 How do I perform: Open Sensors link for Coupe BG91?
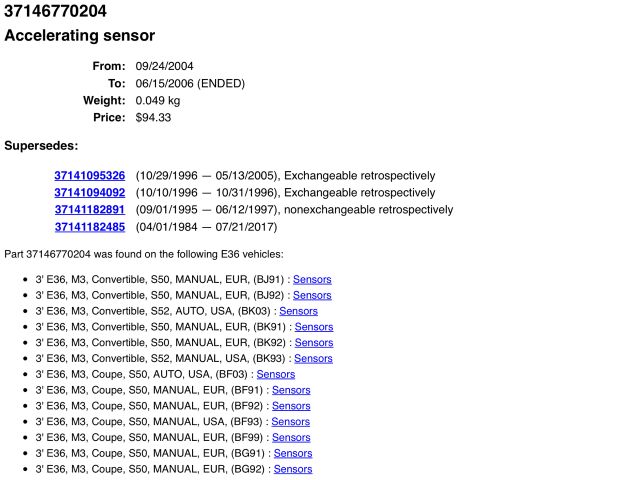pyautogui.click(x=293, y=453)
